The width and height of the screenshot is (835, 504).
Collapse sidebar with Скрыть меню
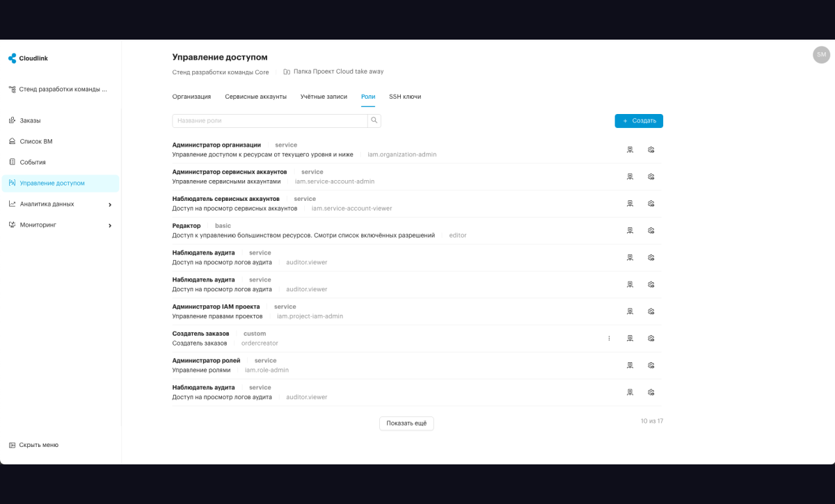click(x=33, y=445)
